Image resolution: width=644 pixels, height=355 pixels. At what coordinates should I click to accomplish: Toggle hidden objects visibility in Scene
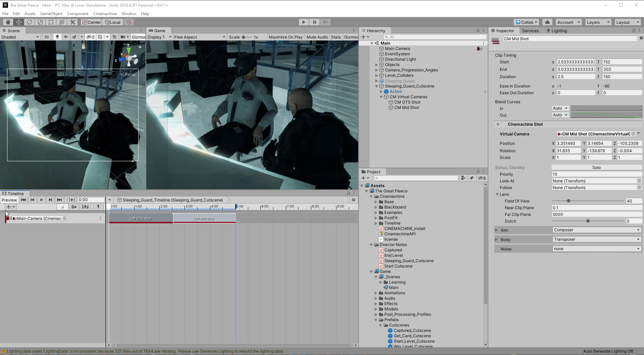[90, 37]
